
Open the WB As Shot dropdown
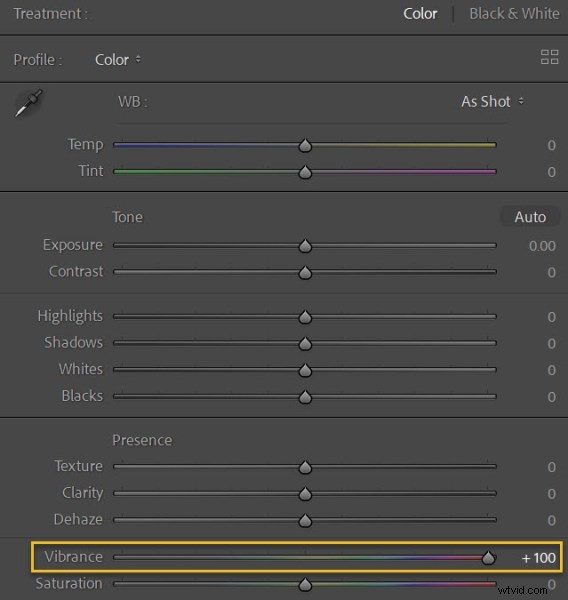click(492, 102)
